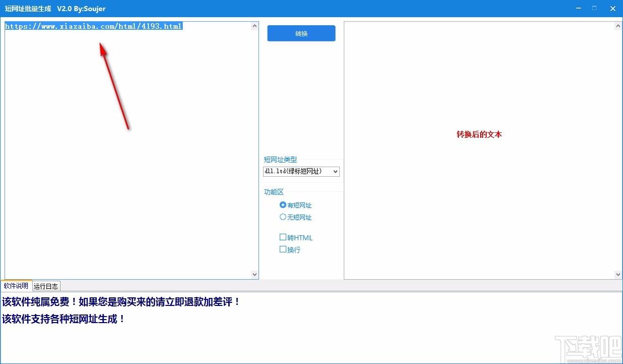Switch to the 运行日志 tab

tap(46, 286)
